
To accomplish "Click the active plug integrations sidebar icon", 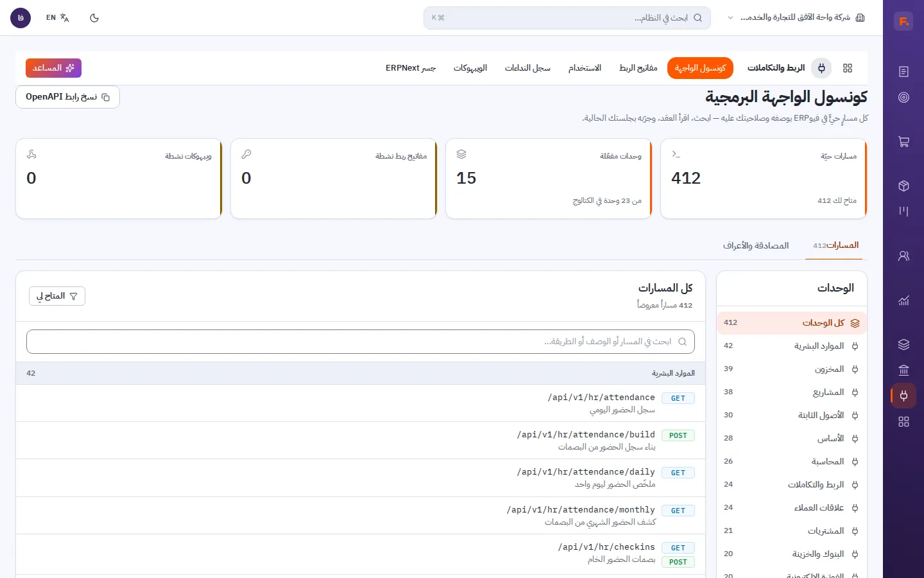I will 903,396.
